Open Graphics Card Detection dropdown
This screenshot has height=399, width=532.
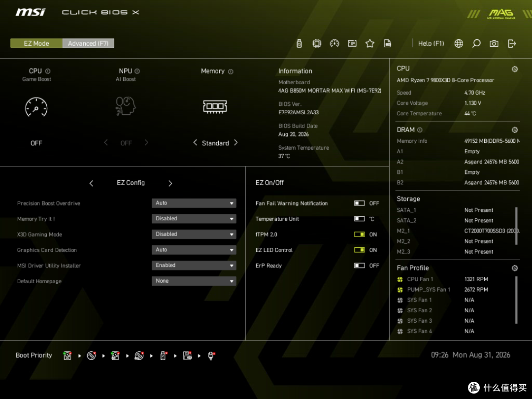[x=194, y=250]
